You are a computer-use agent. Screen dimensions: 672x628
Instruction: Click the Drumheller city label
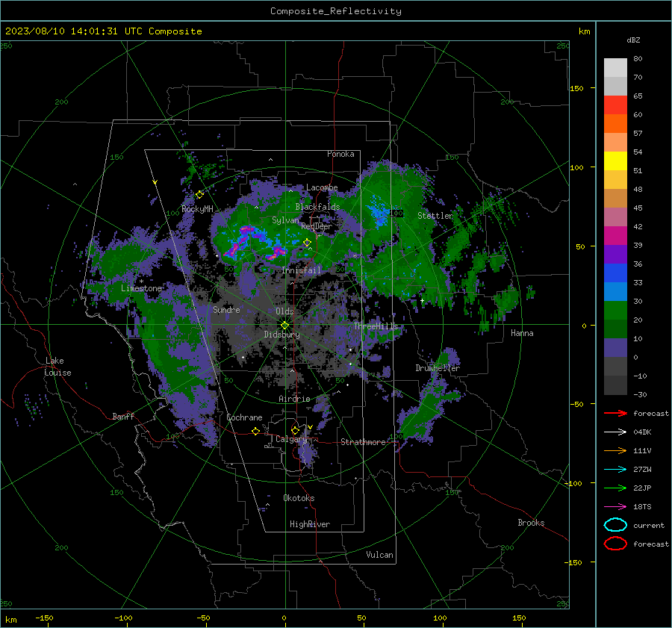(438, 368)
